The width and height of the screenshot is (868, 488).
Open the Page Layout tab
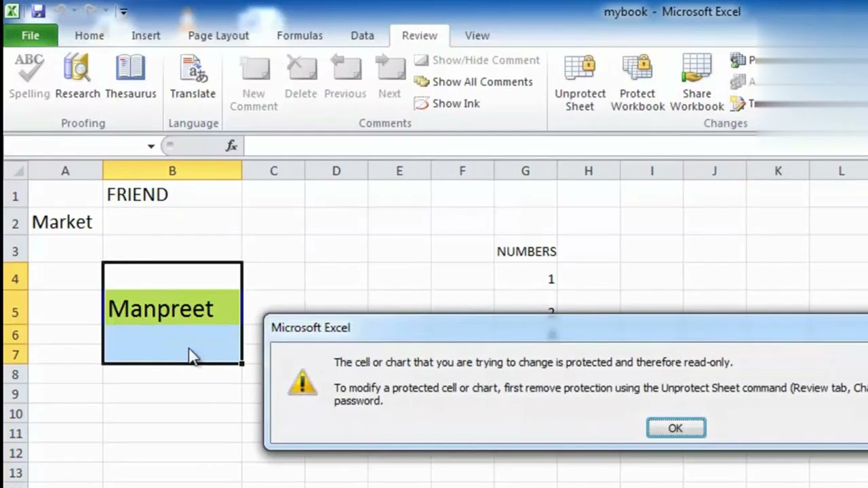click(218, 36)
